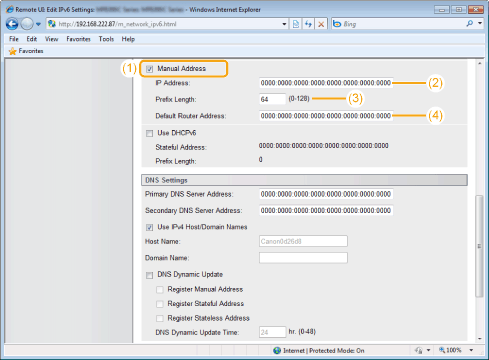The image size is (489, 360).
Task: Click the Favorites menu item
Action: (78, 39)
